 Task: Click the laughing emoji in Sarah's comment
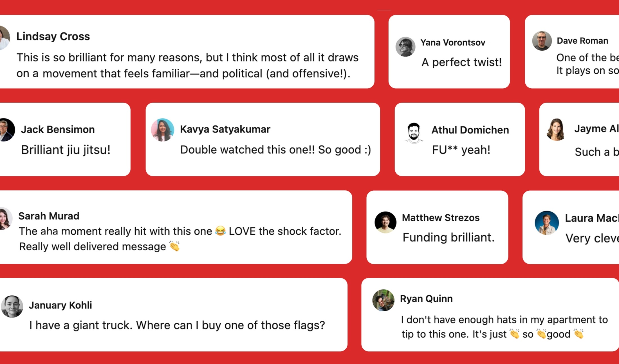tap(220, 231)
